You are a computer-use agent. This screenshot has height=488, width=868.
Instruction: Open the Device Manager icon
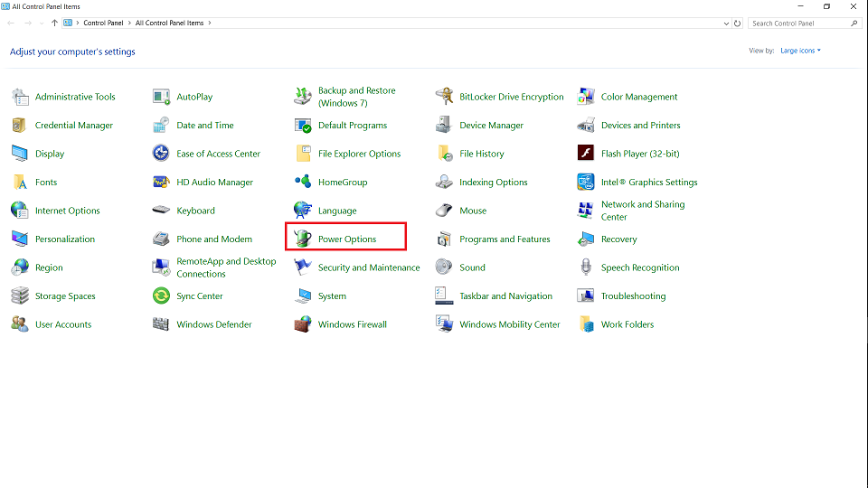click(x=444, y=125)
